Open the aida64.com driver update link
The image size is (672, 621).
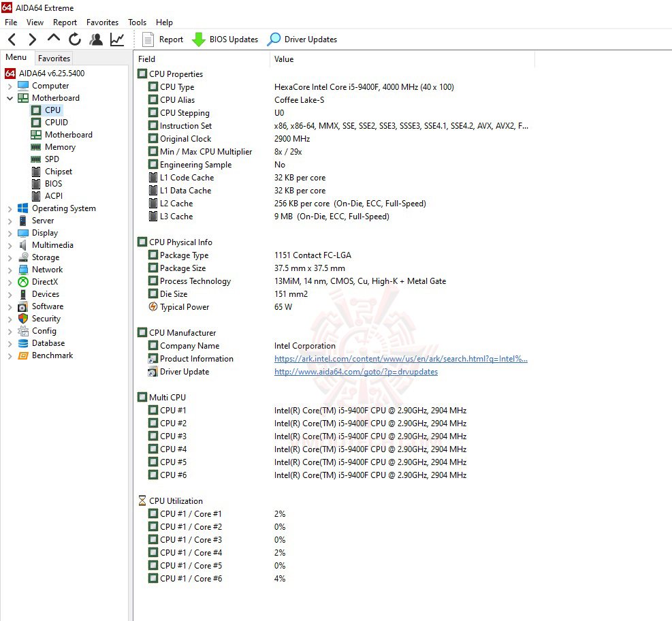point(356,372)
